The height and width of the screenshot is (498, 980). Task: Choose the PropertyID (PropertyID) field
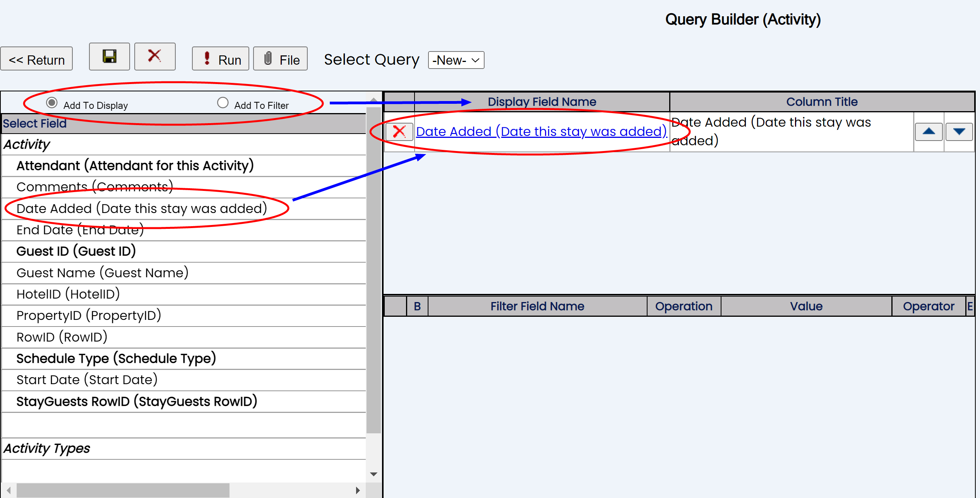pyautogui.click(x=184, y=316)
